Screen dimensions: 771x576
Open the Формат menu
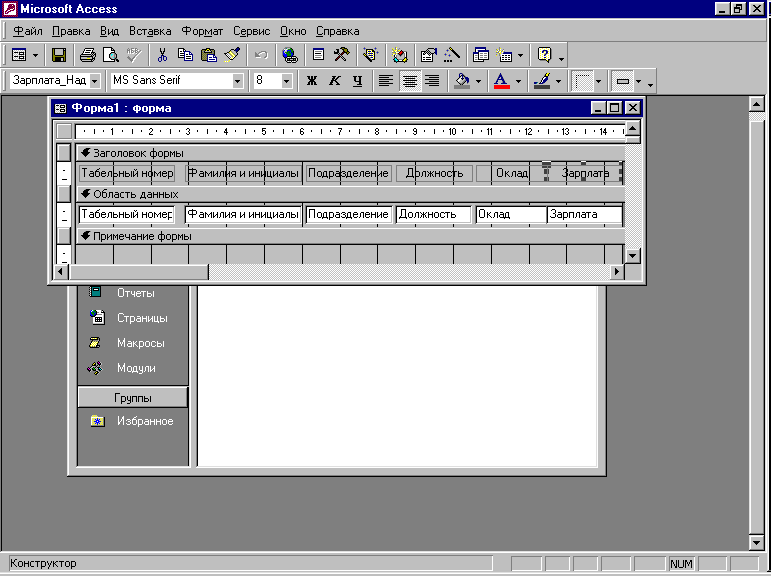coord(202,31)
